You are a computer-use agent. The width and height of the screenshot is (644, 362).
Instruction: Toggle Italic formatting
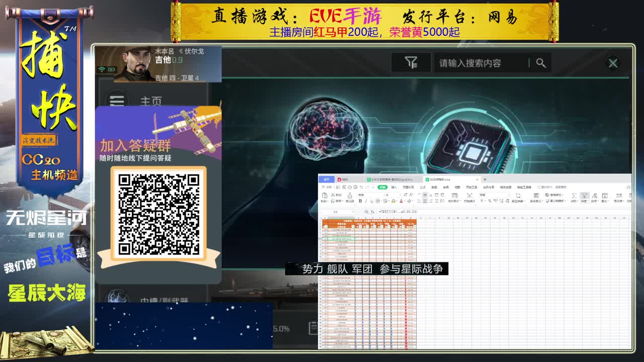point(366,201)
